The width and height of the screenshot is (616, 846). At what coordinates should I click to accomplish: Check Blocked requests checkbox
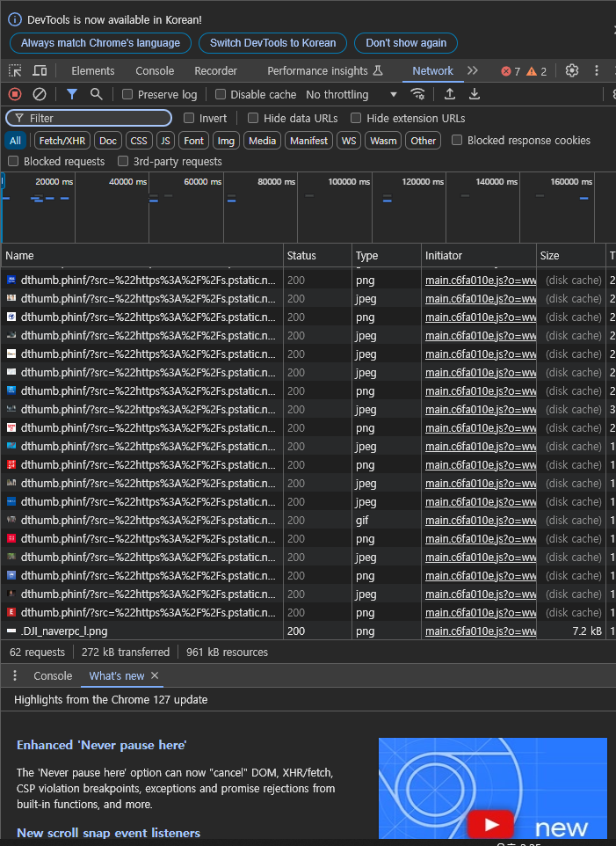tap(13, 161)
